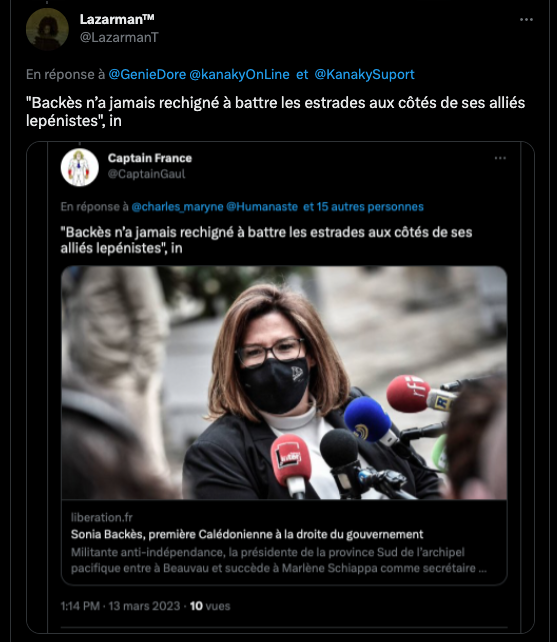
Task: Open the three-dot menu on Lazarman's tweet
Action: [526, 20]
